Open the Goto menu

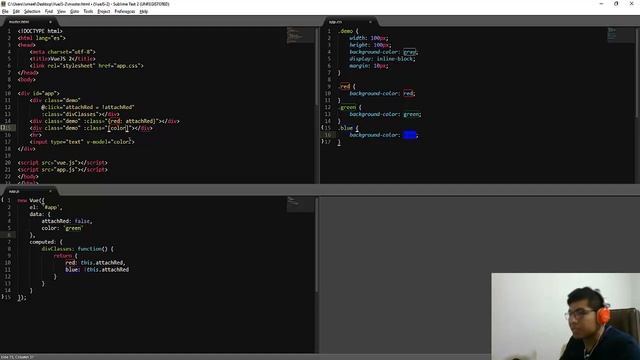click(x=74, y=11)
